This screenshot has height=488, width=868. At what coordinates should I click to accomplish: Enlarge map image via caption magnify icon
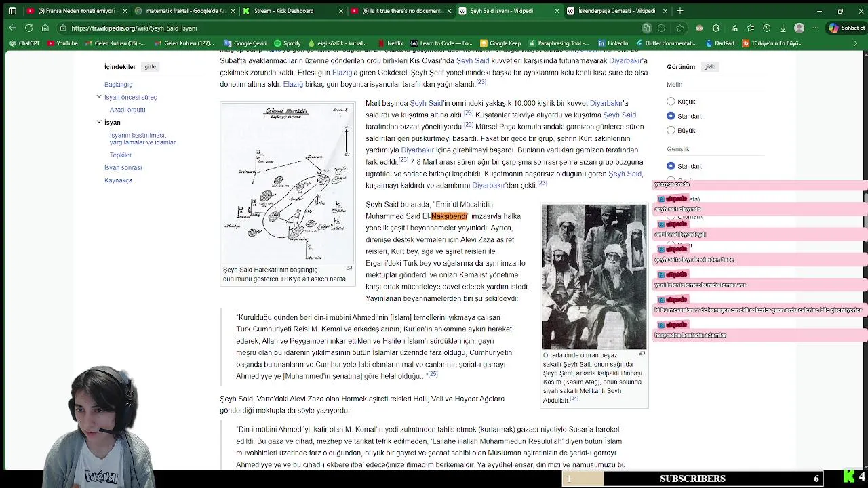click(x=349, y=268)
